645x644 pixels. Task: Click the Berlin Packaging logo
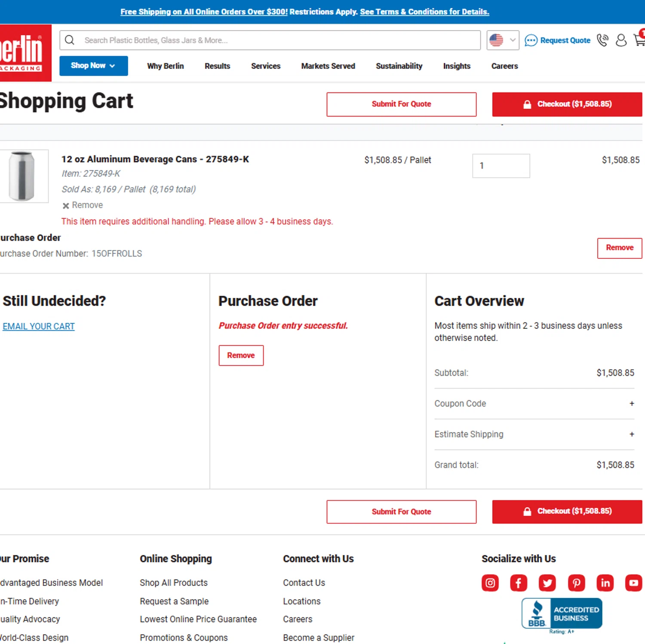tap(25, 52)
